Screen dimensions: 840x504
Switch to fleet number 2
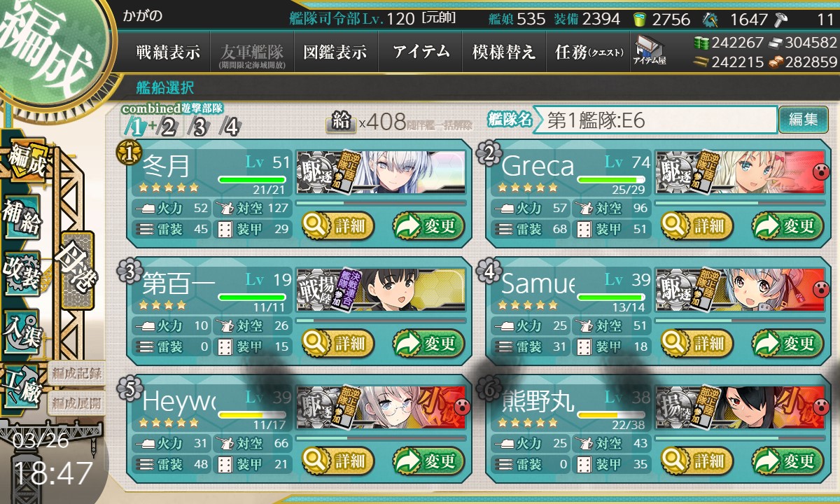tap(167, 127)
